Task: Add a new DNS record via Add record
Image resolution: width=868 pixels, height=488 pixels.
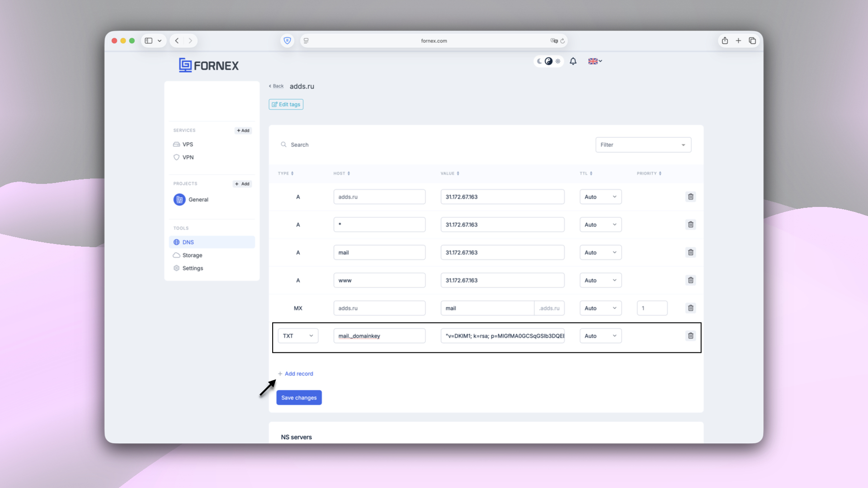Action: click(x=295, y=374)
